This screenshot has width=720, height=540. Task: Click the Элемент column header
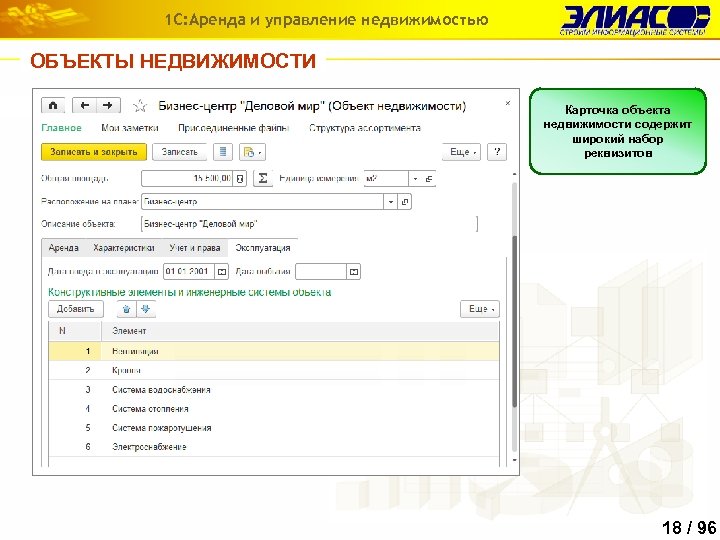coord(300,331)
